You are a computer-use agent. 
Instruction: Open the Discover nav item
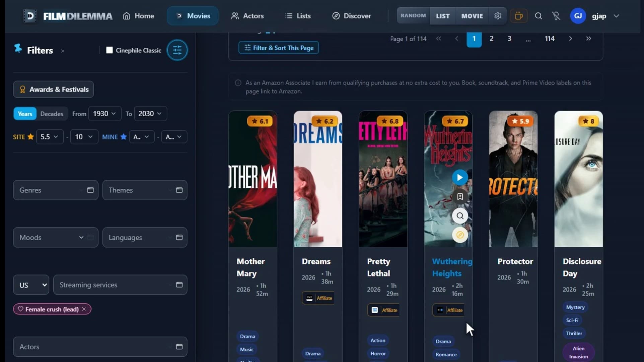(x=352, y=16)
